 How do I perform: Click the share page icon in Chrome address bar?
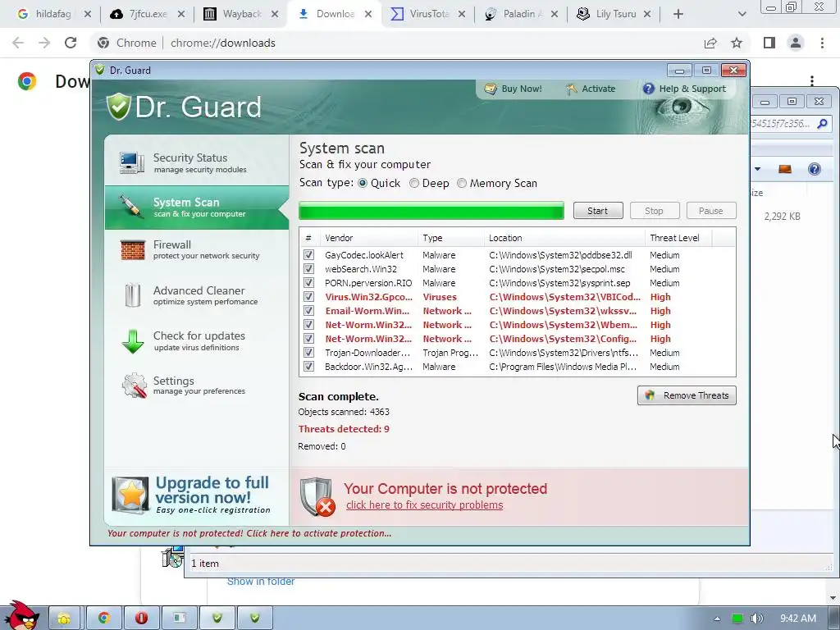pos(710,43)
